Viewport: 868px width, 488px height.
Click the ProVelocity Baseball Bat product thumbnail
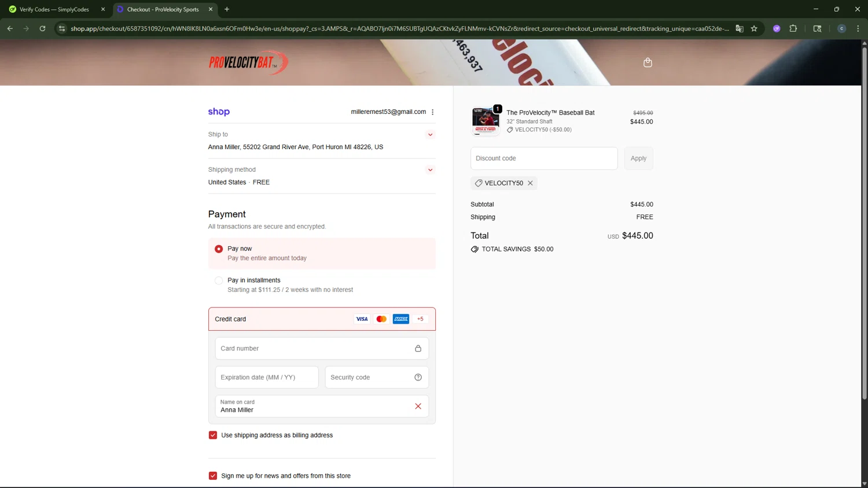click(x=486, y=121)
